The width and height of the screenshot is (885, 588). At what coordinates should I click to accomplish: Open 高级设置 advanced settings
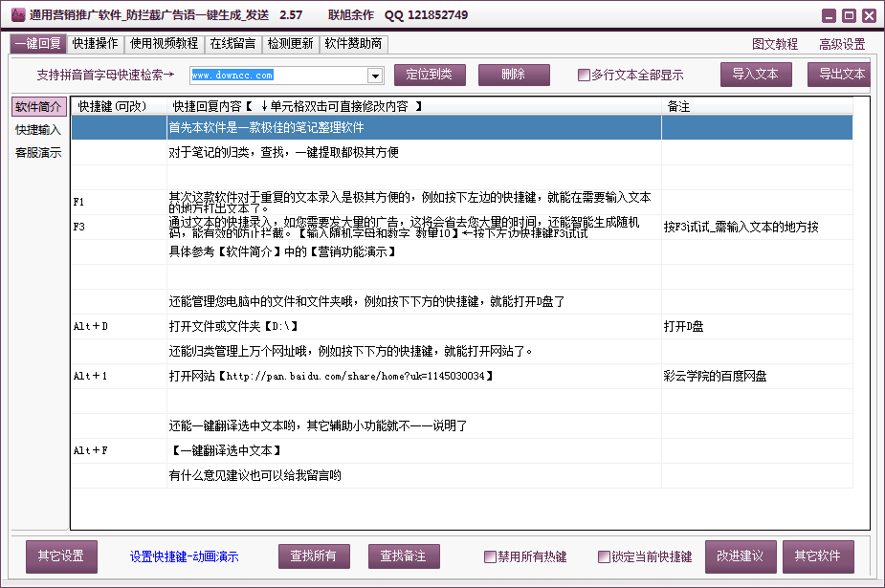(841, 43)
